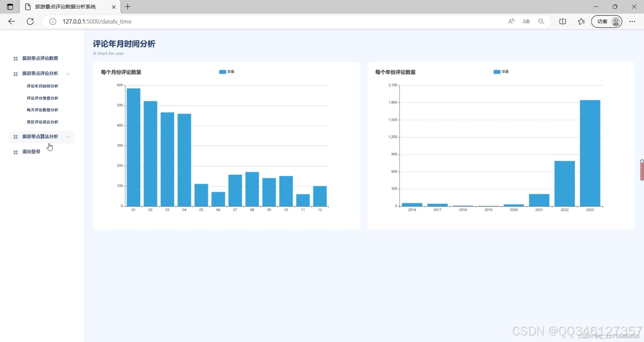The image size is (644, 342).
Task: Open 旅游景点评论数据 menu item
Action: (40, 58)
